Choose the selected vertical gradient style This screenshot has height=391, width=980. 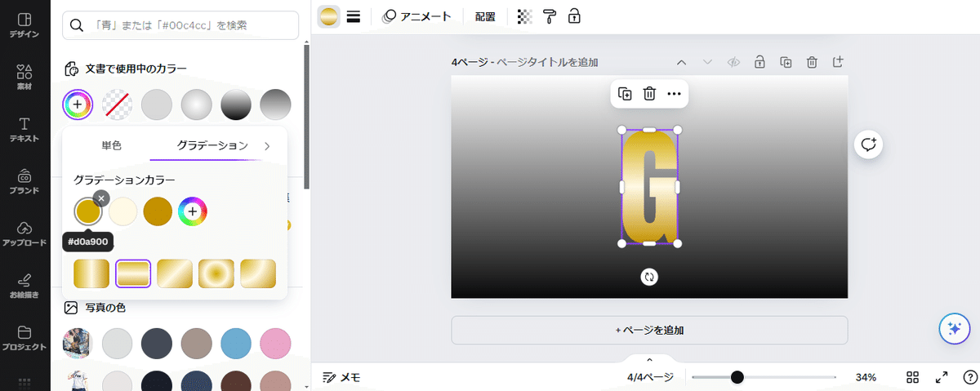click(x=133, y=273)
